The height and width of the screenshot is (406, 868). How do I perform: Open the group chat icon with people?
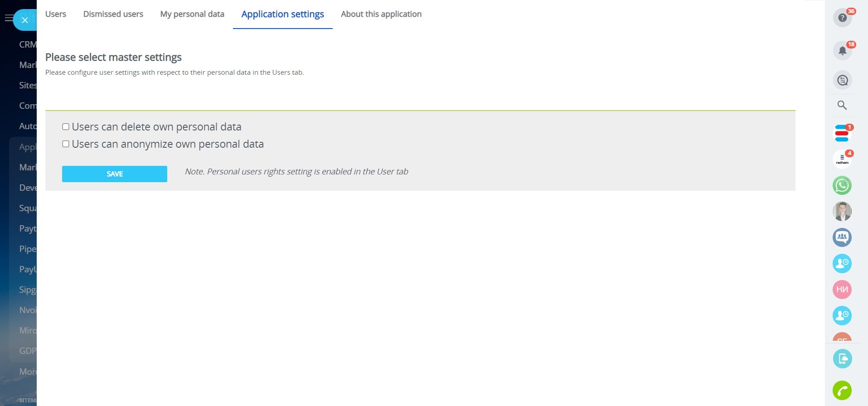pyautogui.click(x=842, y=237)
